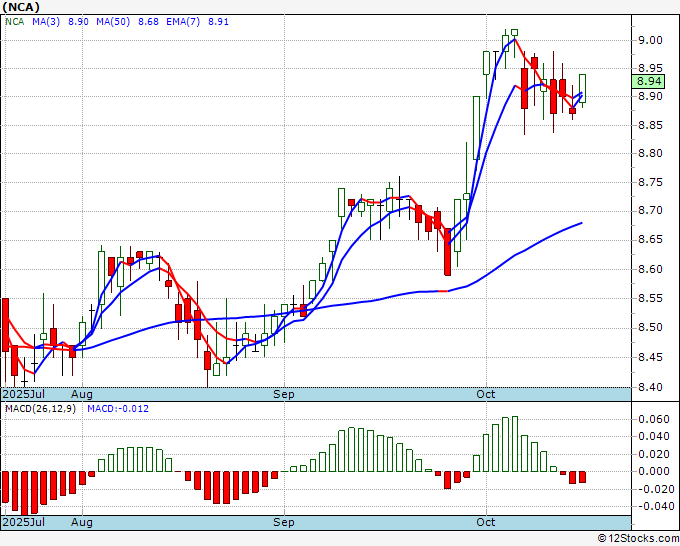Screen dimensions: 680x546
Task: Click the tallest green MACD bar in October
Action: [x=515, y=444]
